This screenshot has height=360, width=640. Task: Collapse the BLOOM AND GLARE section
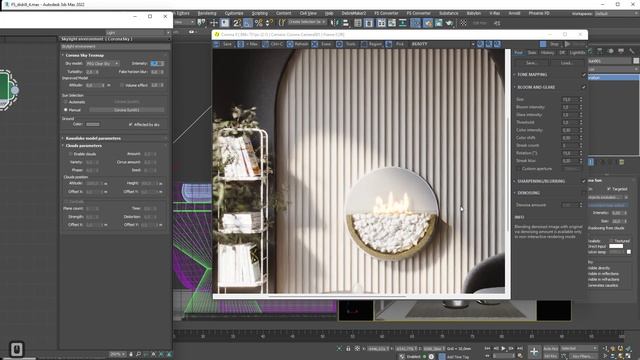(536, 87)
